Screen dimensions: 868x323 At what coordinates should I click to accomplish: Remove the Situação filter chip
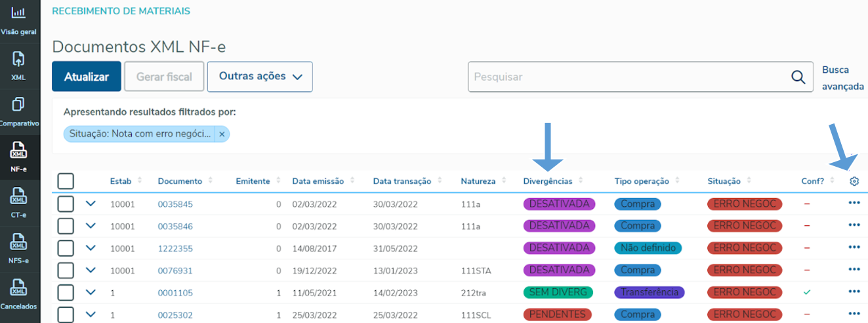pyautogui.click(x=222, y=134)
